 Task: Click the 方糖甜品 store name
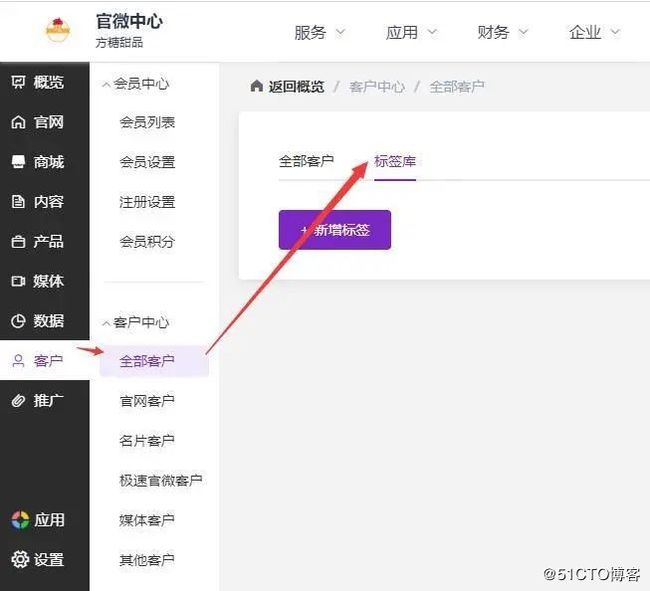tap(119, 42)
